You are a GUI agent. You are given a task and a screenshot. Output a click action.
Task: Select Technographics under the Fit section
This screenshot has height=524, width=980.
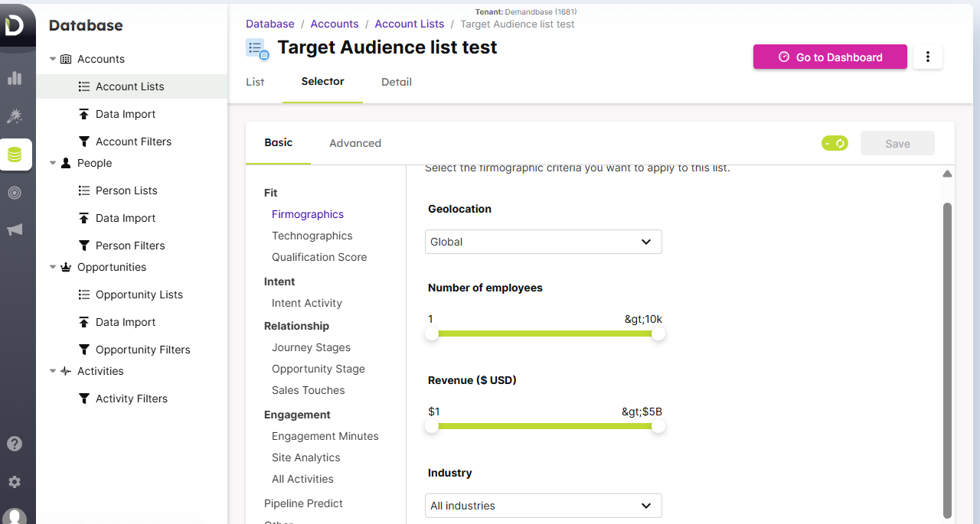tap(312, 236)
